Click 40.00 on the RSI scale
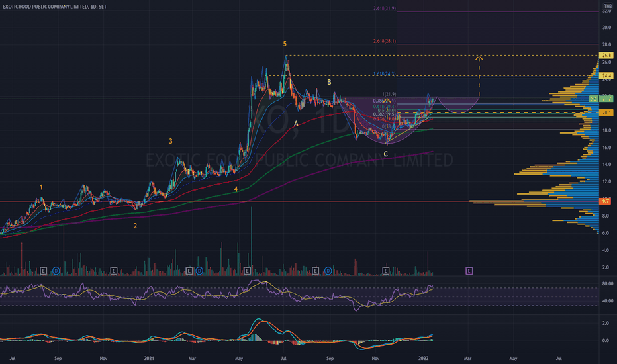 pyautogui.click(x=608, y=301)
